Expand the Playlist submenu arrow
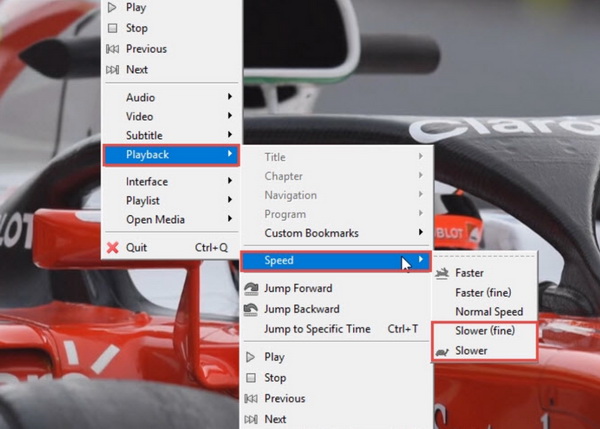This screenshot has height=429, width=600. point(230,200)
